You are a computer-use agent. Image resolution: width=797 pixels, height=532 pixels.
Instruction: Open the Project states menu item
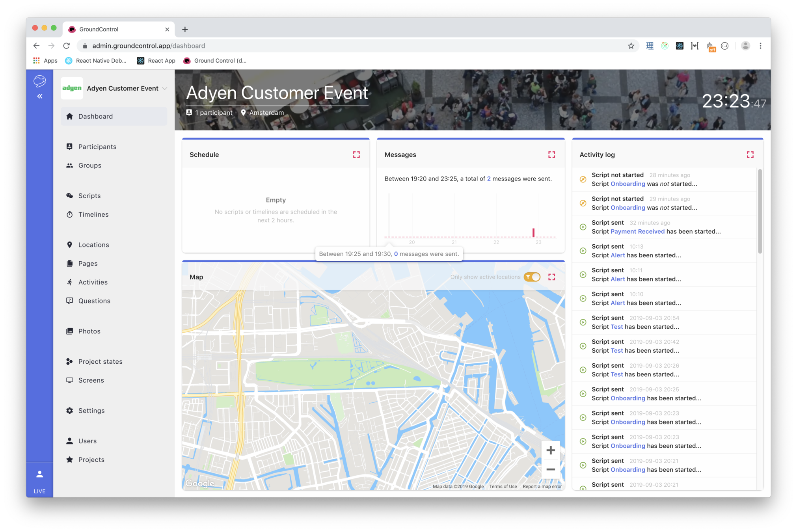coord(100,361)
